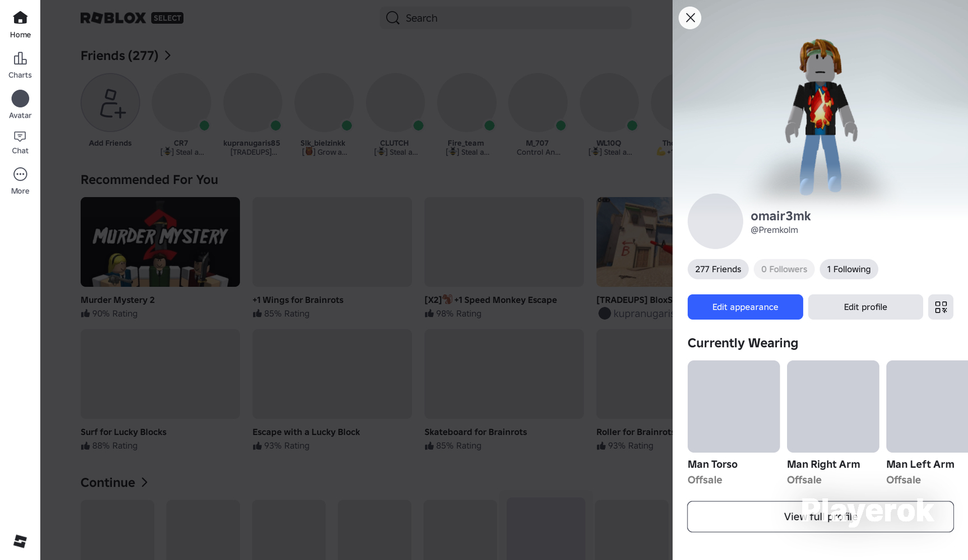
Task: Go to Home in the sidebar
Action: click(x=20, y=25)
